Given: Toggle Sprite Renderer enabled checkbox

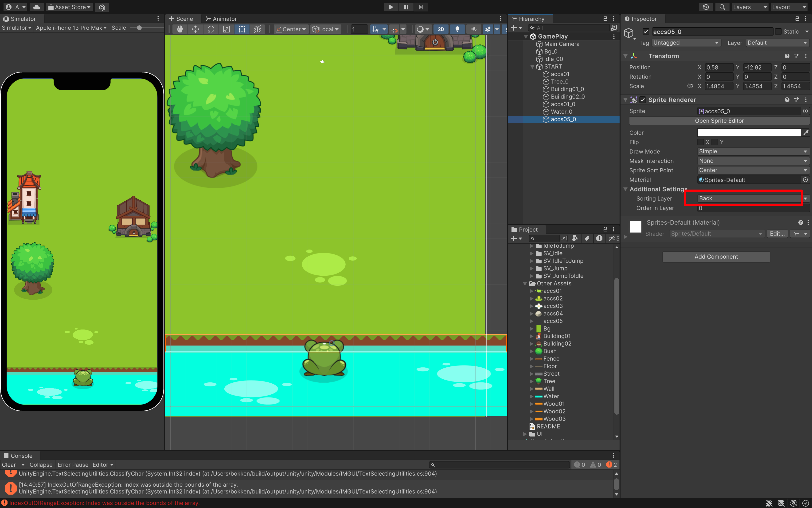Looking at the screenshot, I should coord(643,100).
